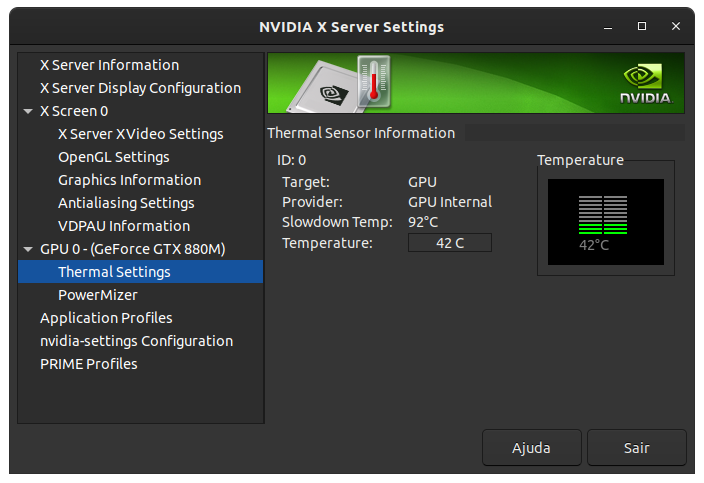Show Graphics Information page
This screenshot has width=704, height=483.
click(x=129, y=180)
